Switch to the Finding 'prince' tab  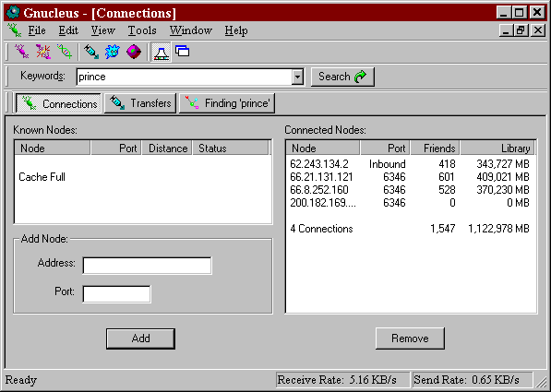pos(227,103)
